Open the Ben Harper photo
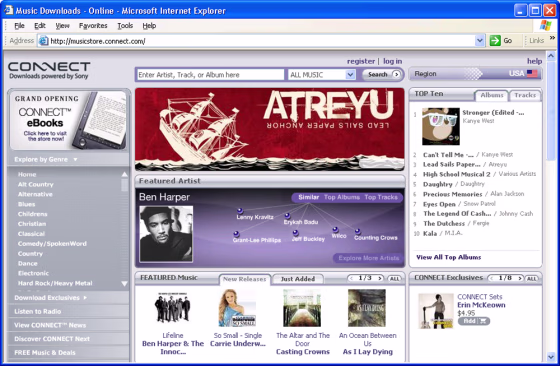Screen dimensions: 560x366 [166, 234]
